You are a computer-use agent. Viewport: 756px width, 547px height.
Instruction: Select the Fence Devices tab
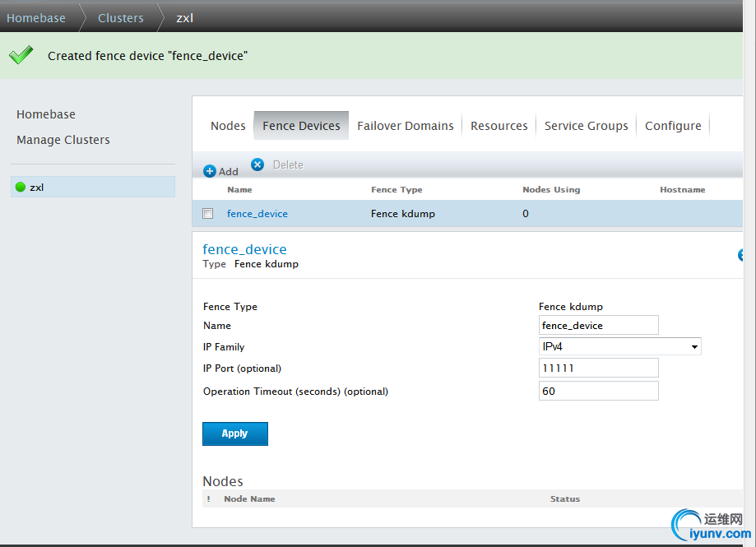[301, 126]
